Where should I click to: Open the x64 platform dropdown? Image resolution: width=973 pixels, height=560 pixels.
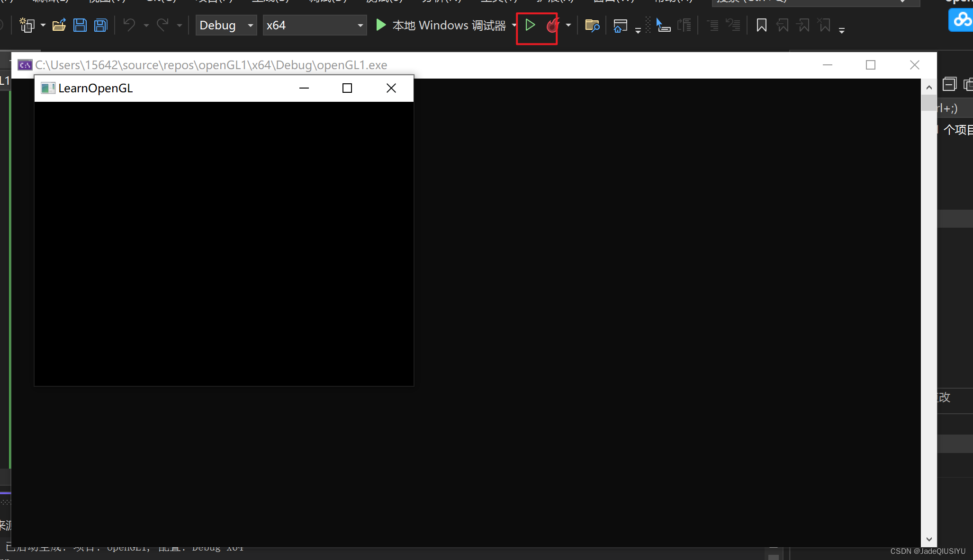tap(314, 25)
